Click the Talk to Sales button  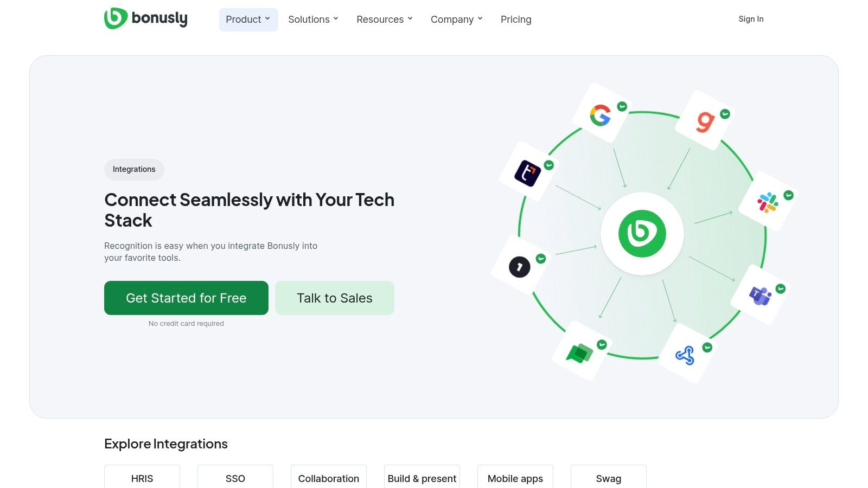(x=334, y=298)
